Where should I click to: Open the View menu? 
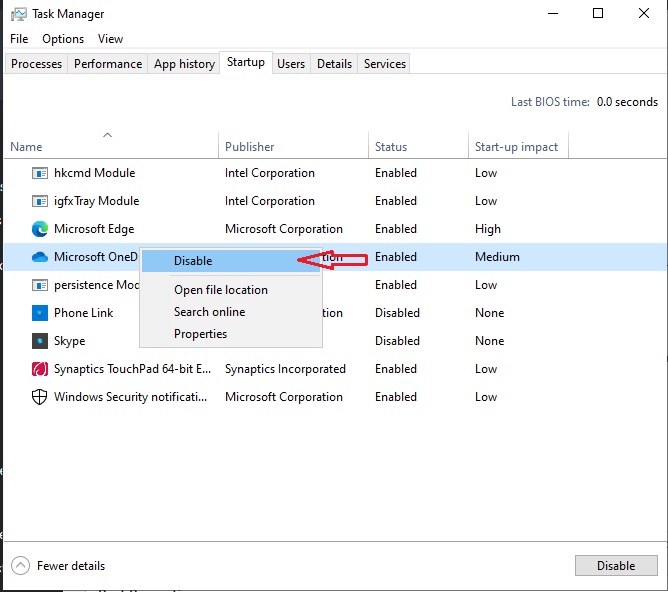click(110, 39)
